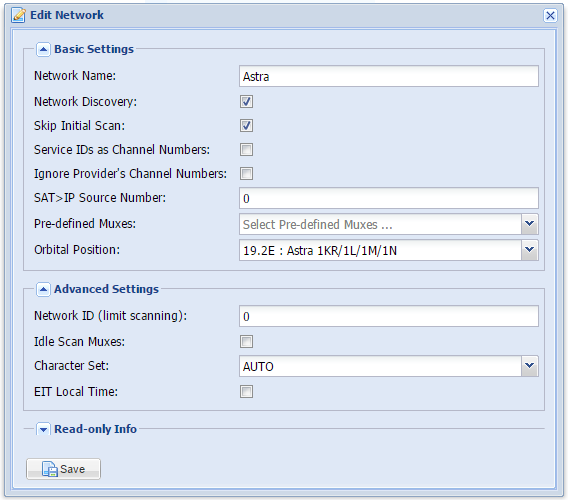Tick the Idle Scan Muxes checkbox
571x503 pixels.
coord(247,342)
